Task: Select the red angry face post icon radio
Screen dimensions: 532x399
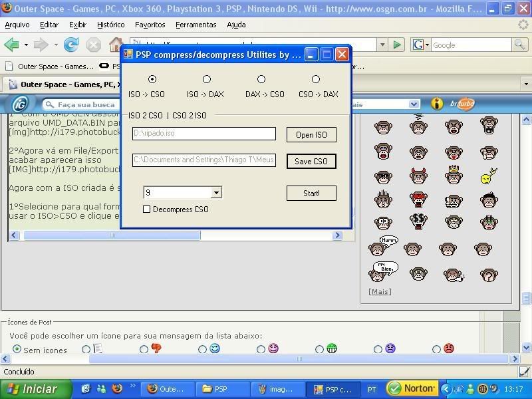Action: 437,349
